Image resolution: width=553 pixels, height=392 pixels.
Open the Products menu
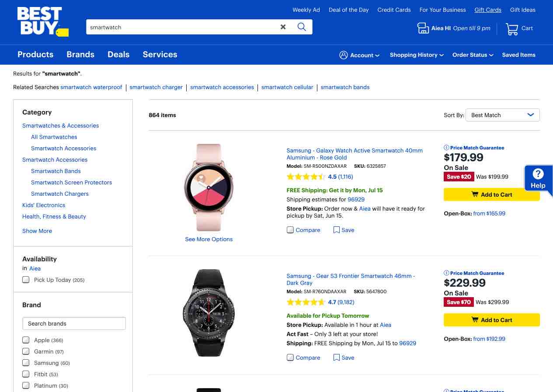pyautogui.click(x=35, y=55)
